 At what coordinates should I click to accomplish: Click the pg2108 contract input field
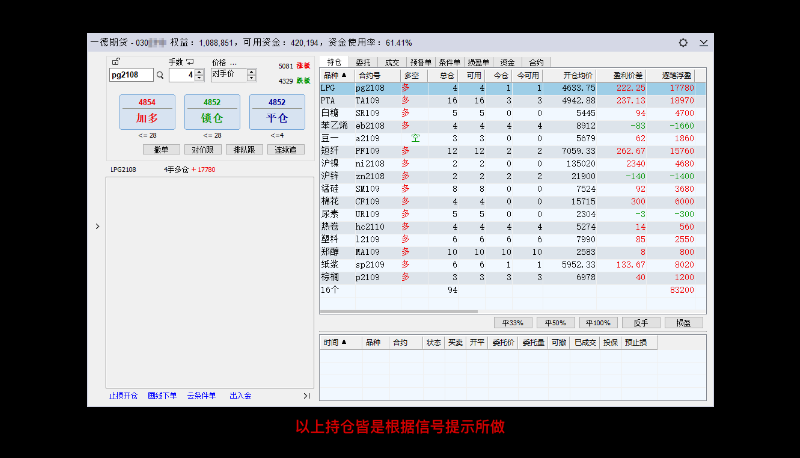tap(130, 74)
